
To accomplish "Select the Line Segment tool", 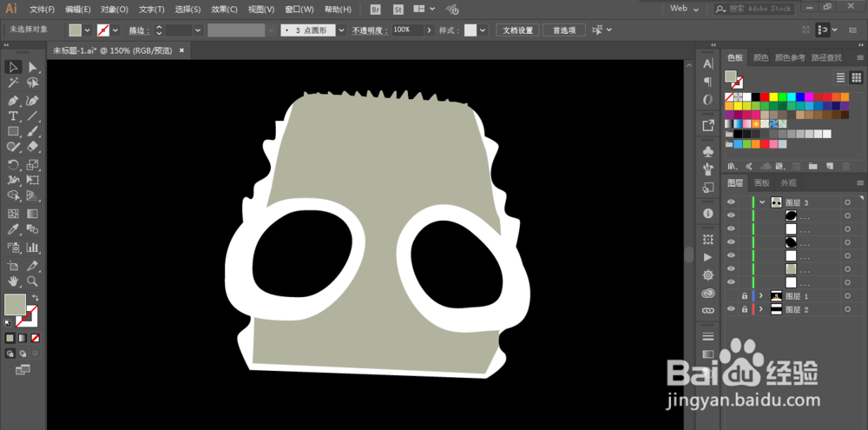I will (33, 116).
